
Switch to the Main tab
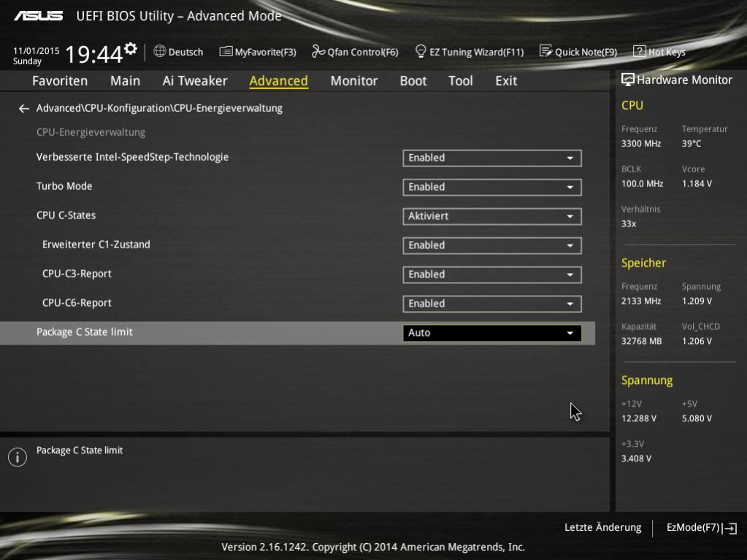click(x=126, y=81)
